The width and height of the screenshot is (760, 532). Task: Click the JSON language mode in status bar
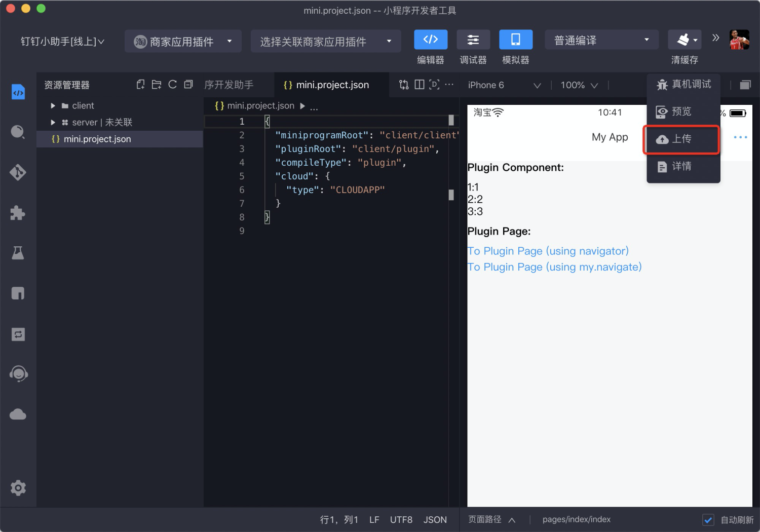pos(435,520)
